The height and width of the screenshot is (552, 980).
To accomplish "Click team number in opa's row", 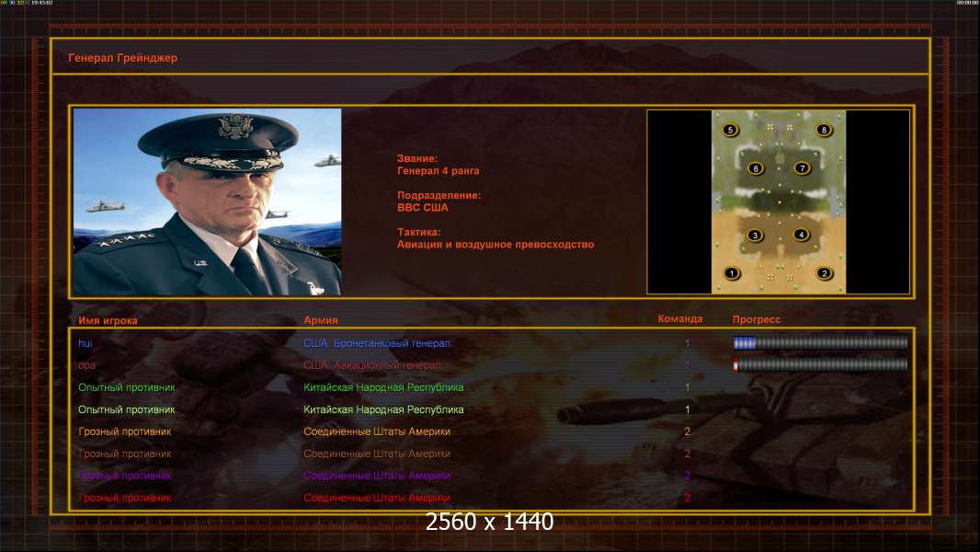I will click(688, 365).
